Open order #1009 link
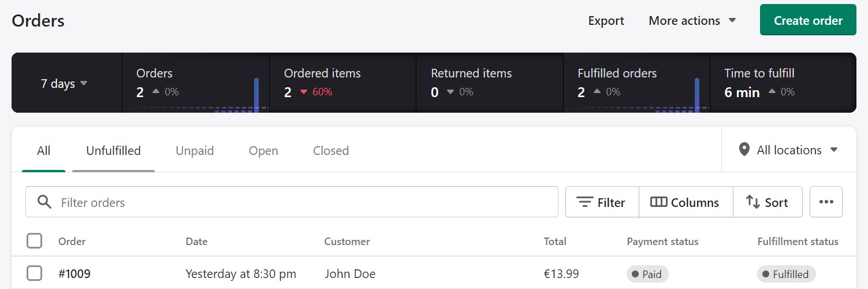This screenshot has width=868, height=289. click(74, 274)
